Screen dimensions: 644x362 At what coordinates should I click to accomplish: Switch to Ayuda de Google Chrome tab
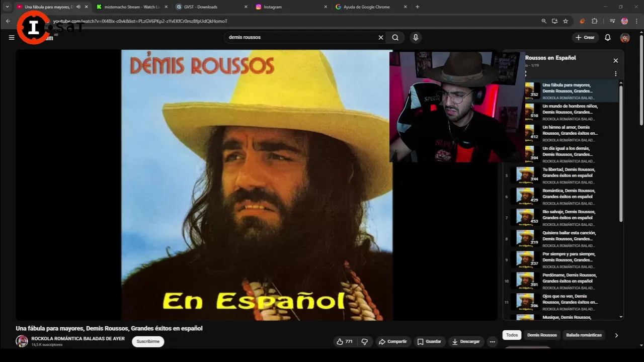[371, 7]
